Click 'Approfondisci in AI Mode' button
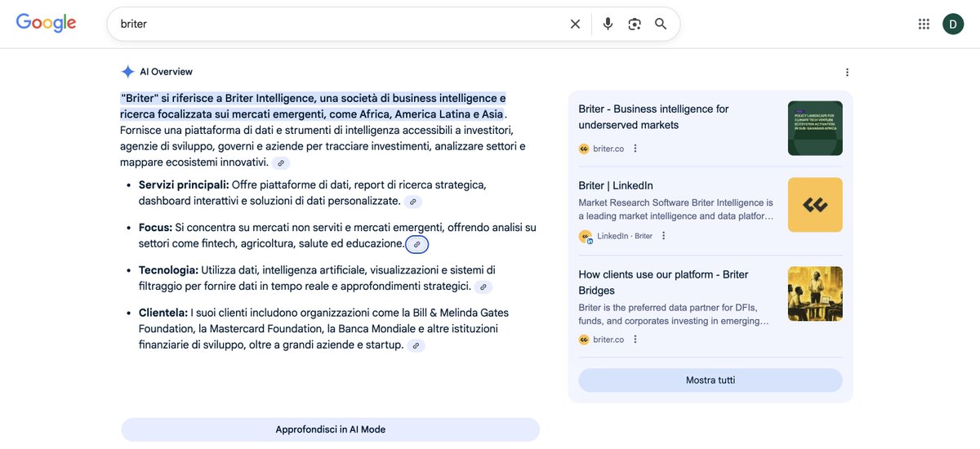980x449 pixels. (x=331, y=429)
